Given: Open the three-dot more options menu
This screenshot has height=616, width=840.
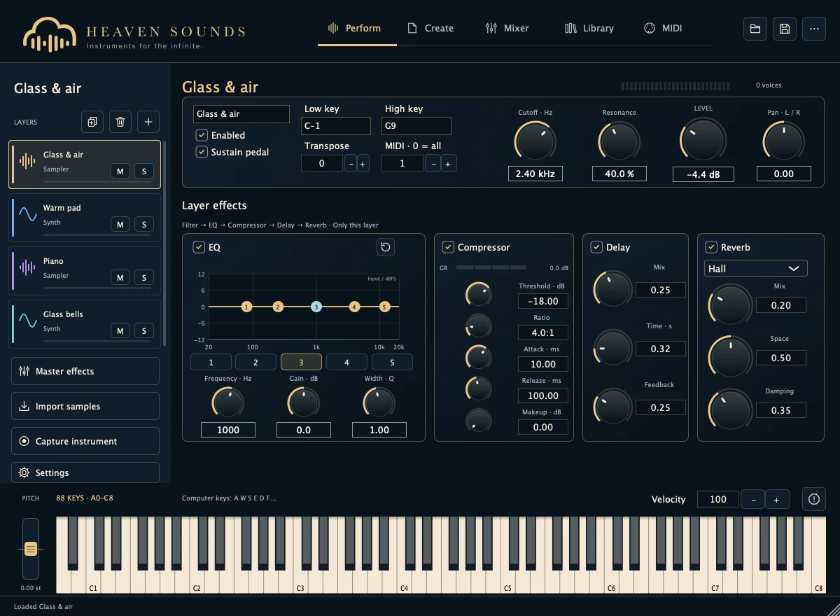Looking at the screenshot, I should click(x=814, y=29).
